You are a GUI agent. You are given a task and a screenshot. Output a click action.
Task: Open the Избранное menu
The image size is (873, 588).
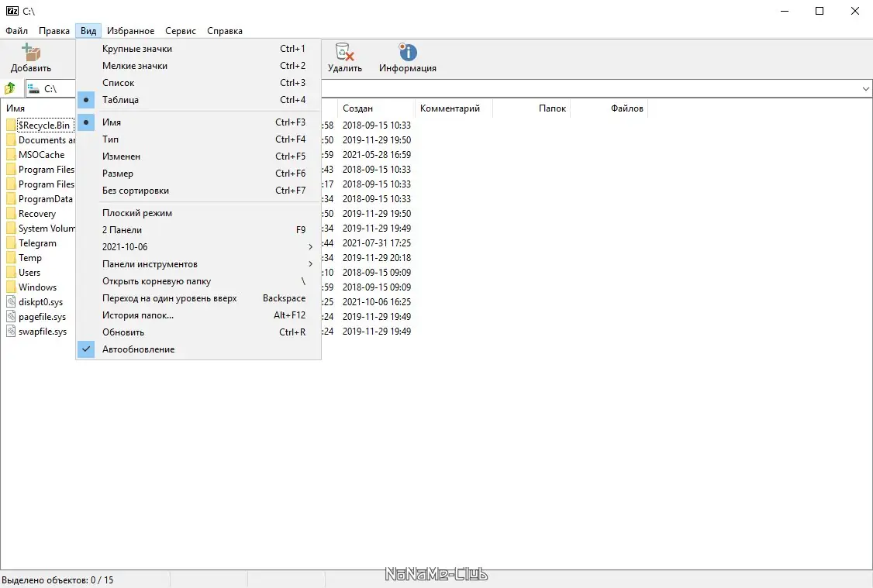pyautogui.click(x=131, y=30)
